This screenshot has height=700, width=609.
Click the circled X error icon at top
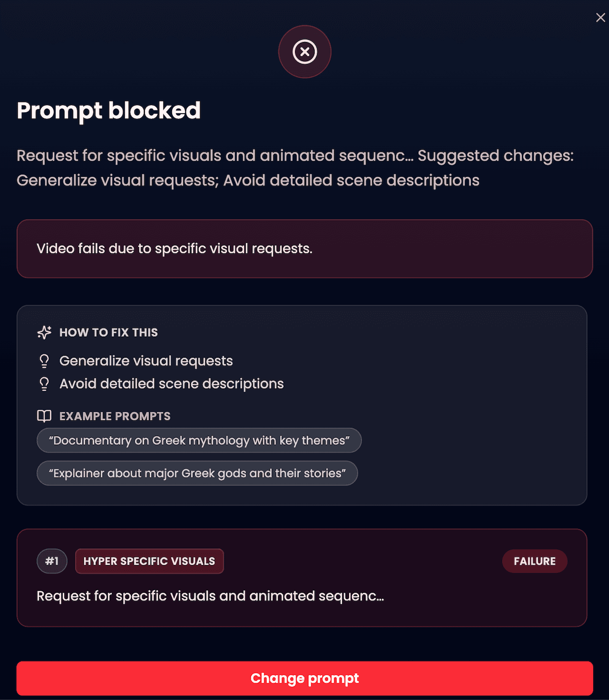[304, 51]
